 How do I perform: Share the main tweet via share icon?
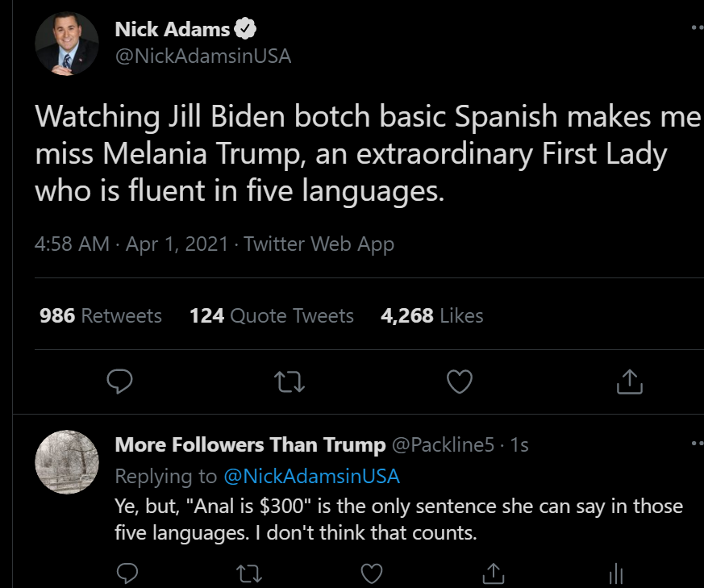pyautogui.click(x=629, y=382)
